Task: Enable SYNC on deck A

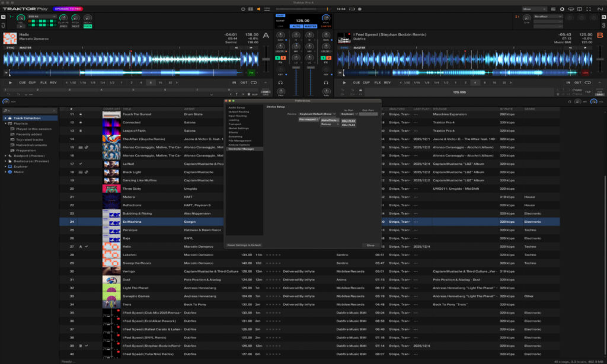Action: click(x=10, y=47)
